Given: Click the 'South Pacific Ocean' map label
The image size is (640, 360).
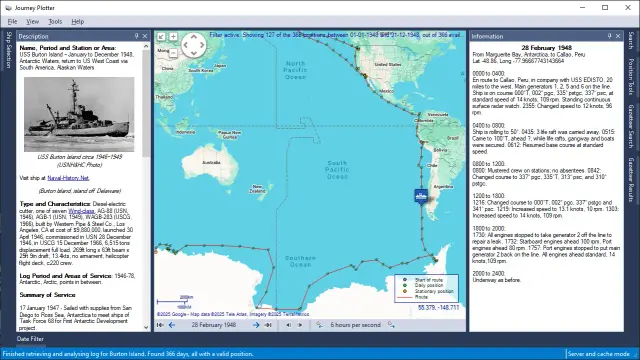Looking at the screenshot, I should coord(337,169).
